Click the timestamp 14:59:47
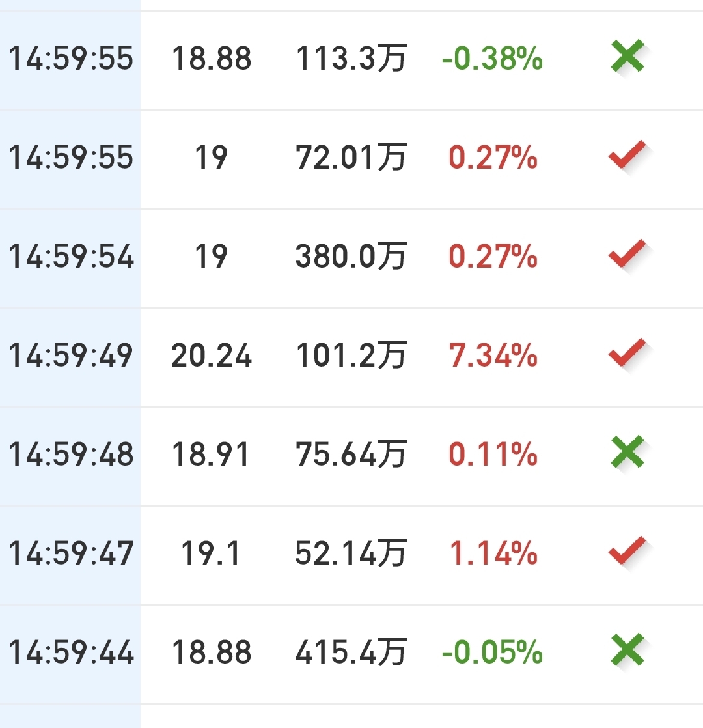 tap(71, 553)
